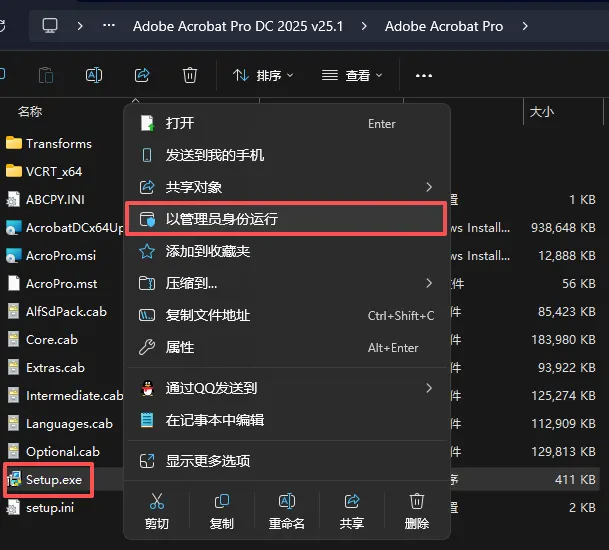Click the notepad icon beside 在记事本中编辑

147,420
